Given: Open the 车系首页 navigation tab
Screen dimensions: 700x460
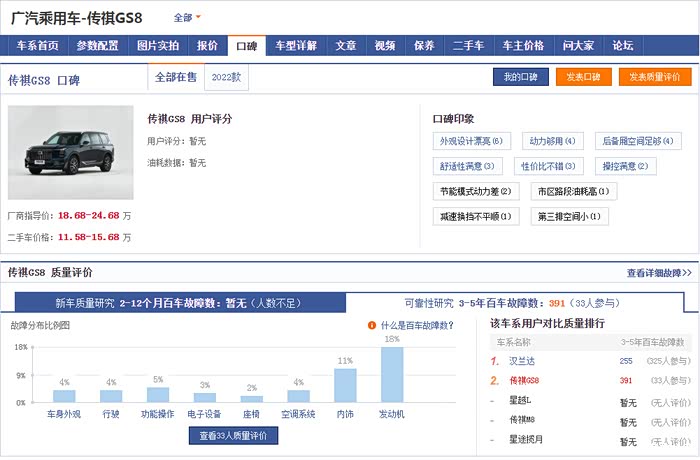Looking at the screenshot, I should (37, 46).
